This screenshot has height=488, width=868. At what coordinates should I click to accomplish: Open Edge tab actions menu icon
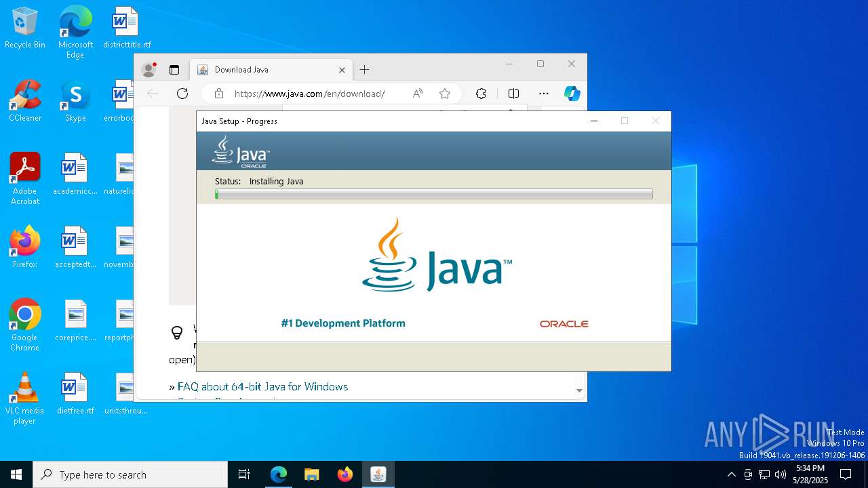pos(174,70)
